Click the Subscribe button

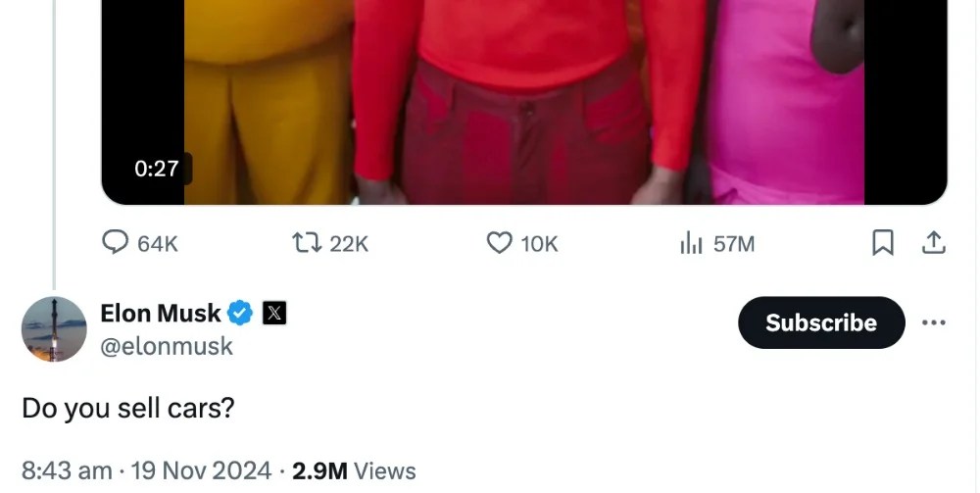(821, 322)
